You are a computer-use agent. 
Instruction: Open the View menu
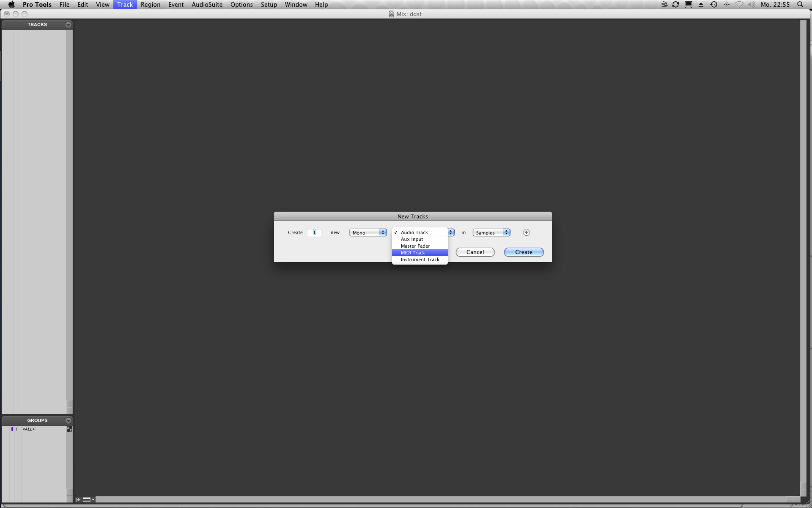pos(102,5)
